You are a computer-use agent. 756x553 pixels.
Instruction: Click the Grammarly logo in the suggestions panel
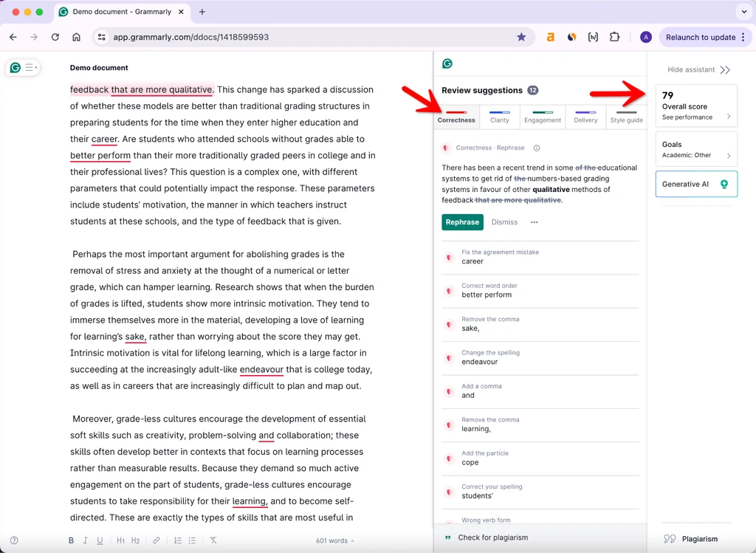point(447,63)
